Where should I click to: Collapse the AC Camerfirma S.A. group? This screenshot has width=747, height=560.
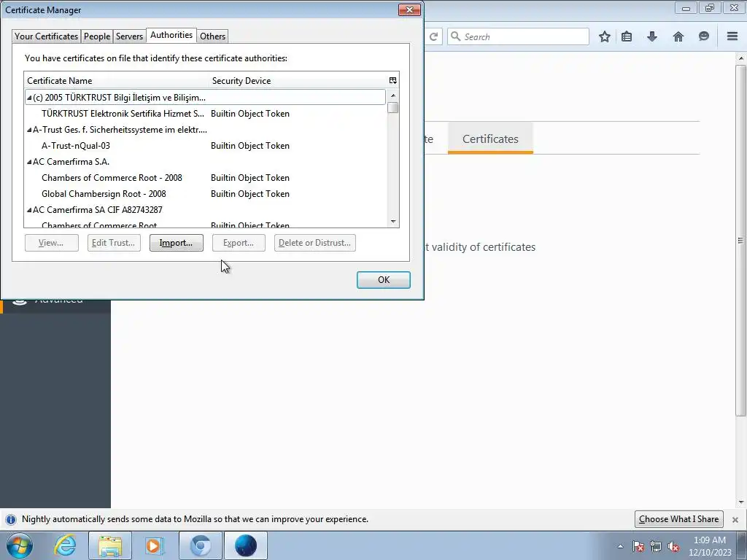[29, 162]
